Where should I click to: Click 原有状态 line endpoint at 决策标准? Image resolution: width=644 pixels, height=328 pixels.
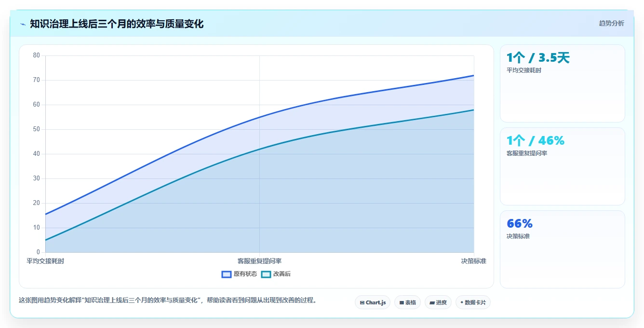[x=474, y=75]
